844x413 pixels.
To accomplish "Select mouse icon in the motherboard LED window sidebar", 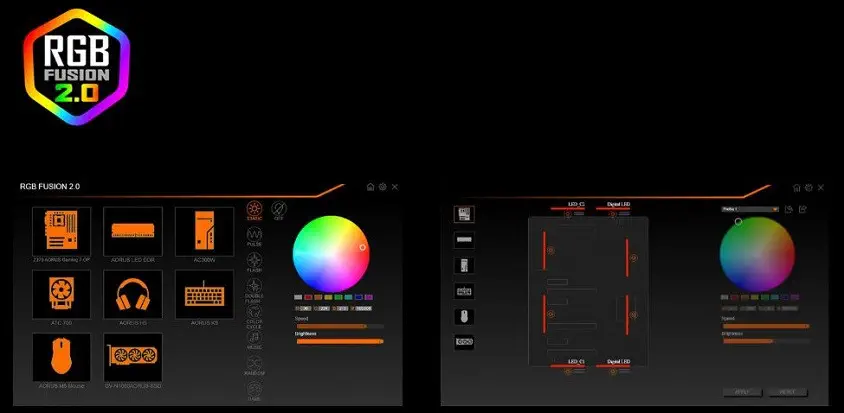I will [464, 317].
